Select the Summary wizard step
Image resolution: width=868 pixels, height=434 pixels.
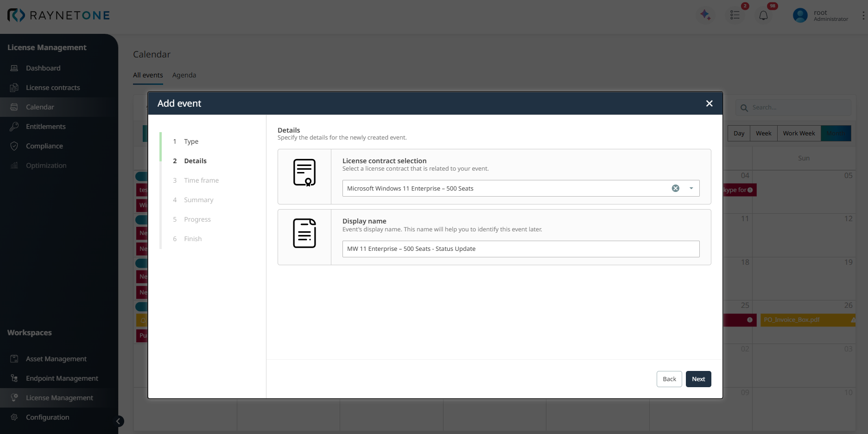[x=198, y=200]
